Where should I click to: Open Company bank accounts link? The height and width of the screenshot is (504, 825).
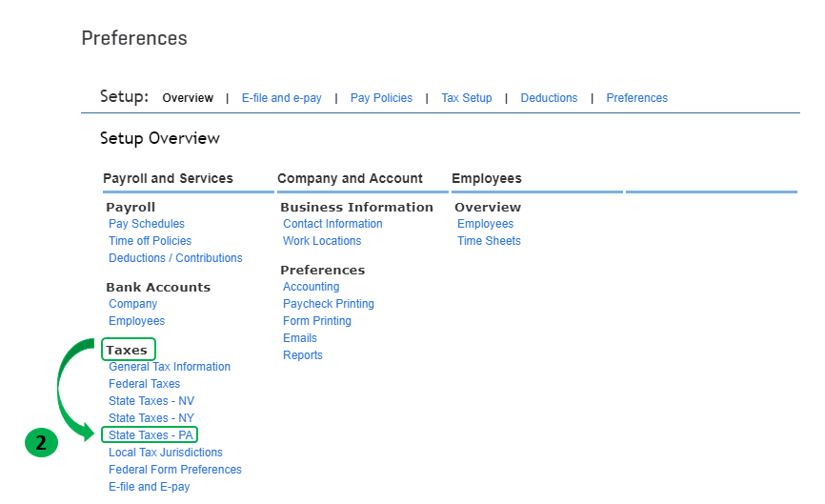pyautogui.click(x=132, y=304)
